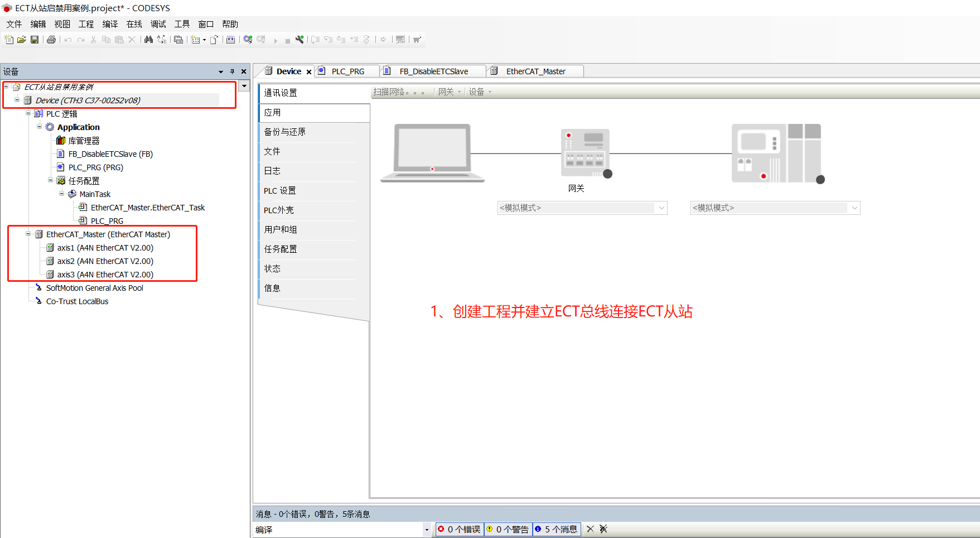The image size is (980, 538).
Task: Open the 编译 message category dropdown
Action: 427,530
